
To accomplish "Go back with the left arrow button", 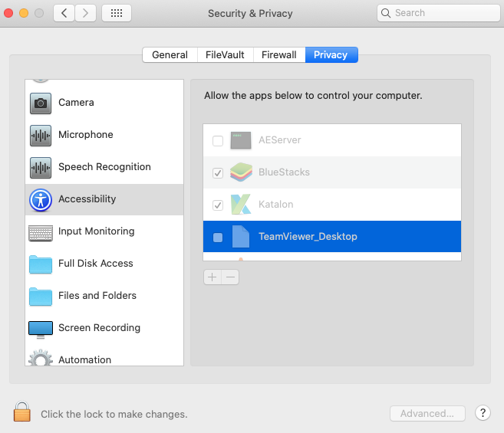I will 64,13.
